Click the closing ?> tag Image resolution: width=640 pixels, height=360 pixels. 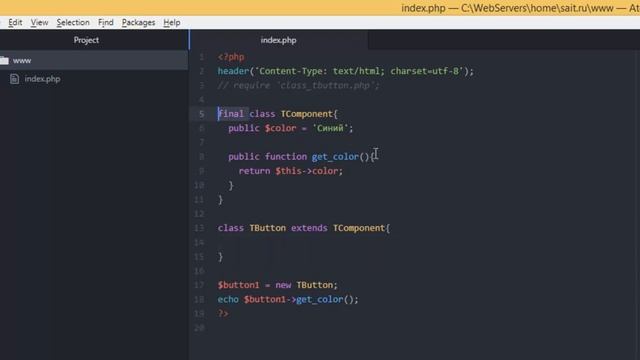click(x=223, y=313)
